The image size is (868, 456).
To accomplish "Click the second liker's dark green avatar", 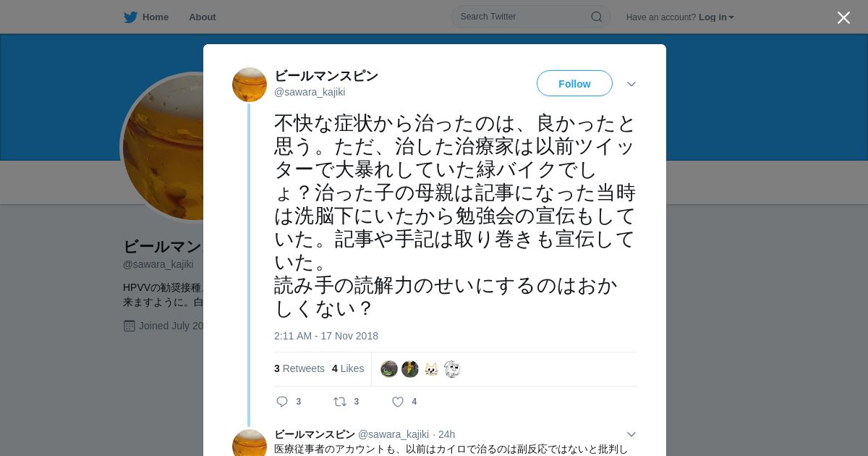I will point(410,369).
